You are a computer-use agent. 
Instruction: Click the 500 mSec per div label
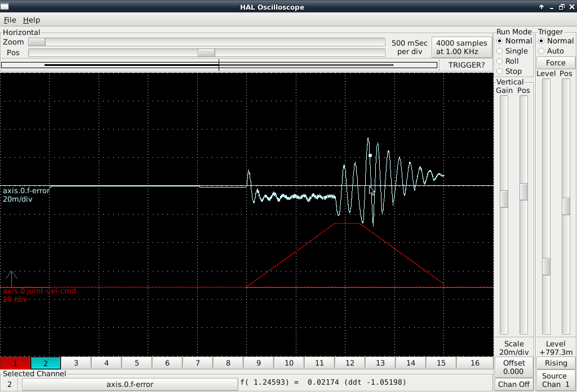(409, 47)
